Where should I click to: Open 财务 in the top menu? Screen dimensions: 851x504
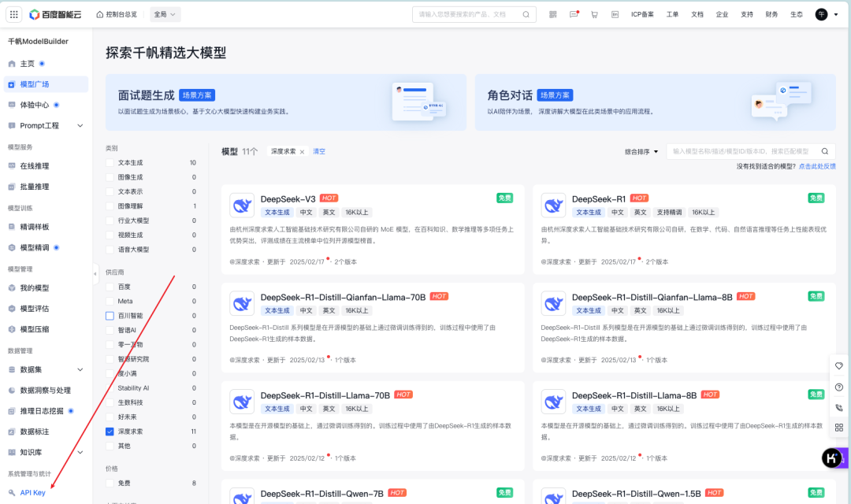pyautogui.click(x=771, y=15)
